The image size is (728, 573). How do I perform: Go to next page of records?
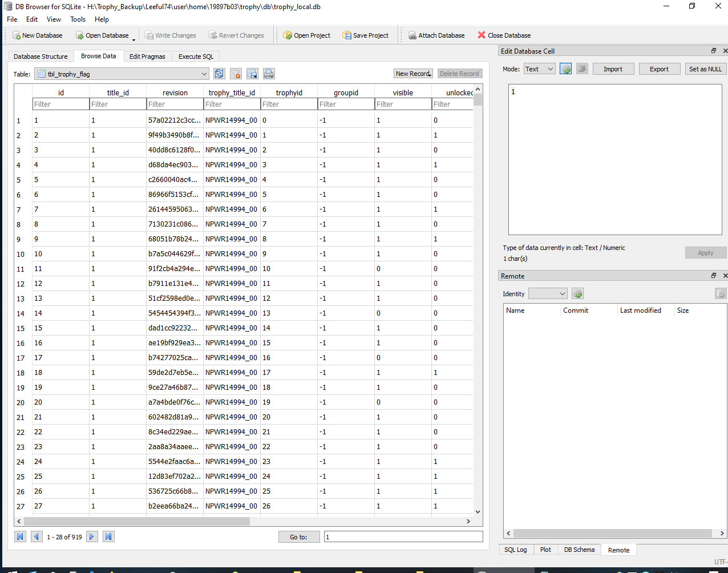[x=92, y=536]
